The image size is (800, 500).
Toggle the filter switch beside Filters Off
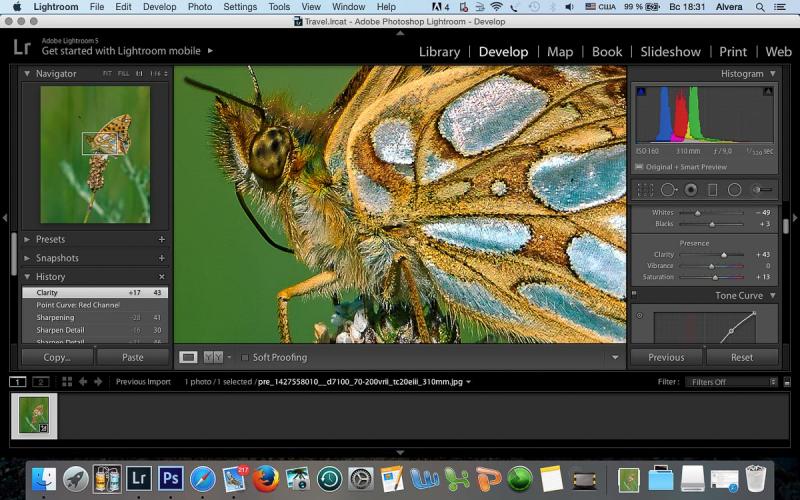pos(787,382)
